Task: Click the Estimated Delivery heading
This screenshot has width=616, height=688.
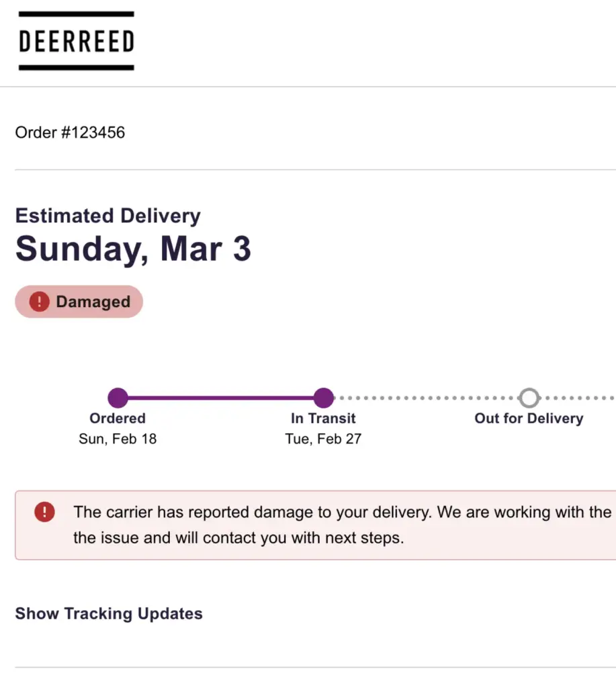Action: pos(107,216)
